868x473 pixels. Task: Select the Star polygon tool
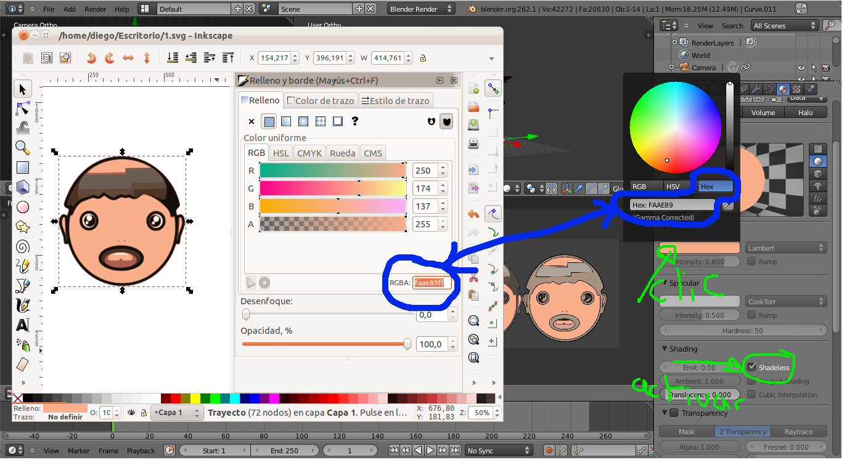[23, 227]
